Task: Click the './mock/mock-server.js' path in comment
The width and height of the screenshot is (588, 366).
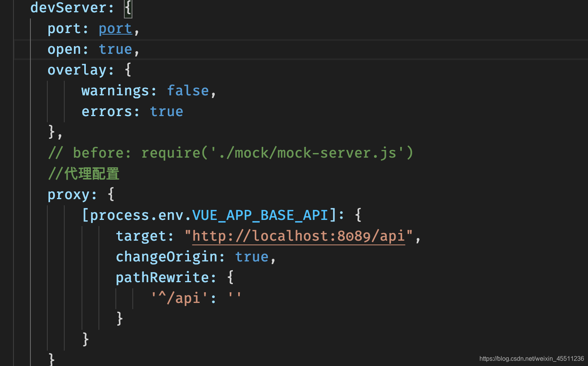Action: [308, 153]
